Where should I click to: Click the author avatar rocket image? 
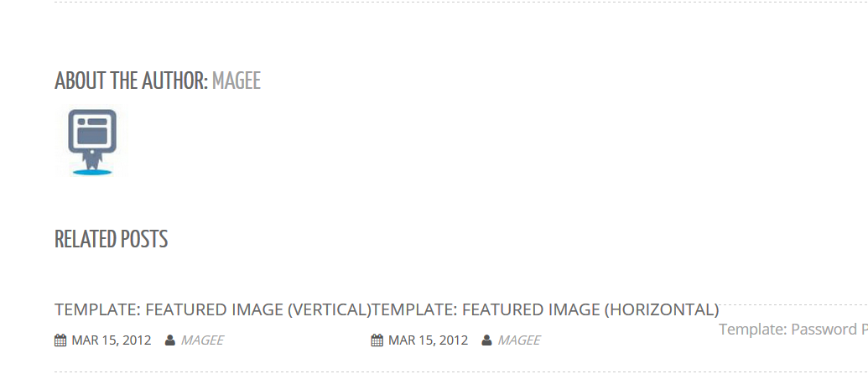coord(92,142)
